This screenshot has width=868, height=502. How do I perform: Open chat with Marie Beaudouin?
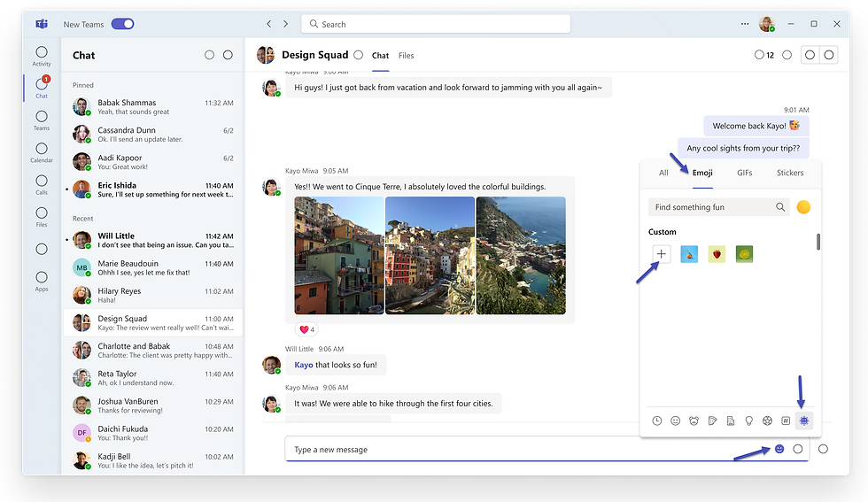[x=152, y=268]
